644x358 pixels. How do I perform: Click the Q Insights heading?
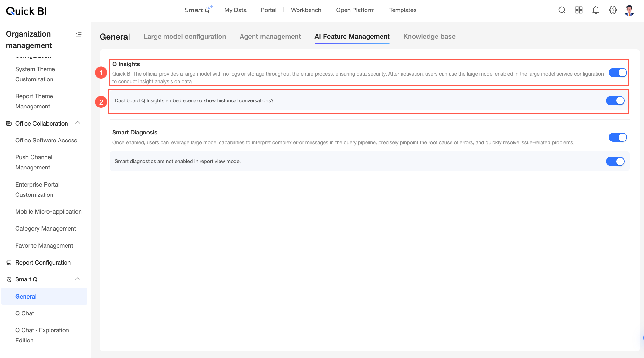click(x=126, y=64)
